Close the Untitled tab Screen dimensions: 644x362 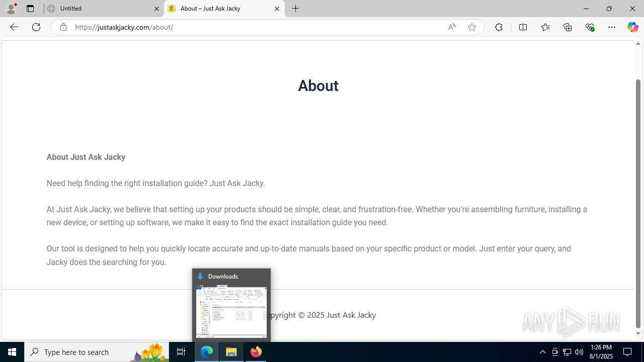point(156,9)
